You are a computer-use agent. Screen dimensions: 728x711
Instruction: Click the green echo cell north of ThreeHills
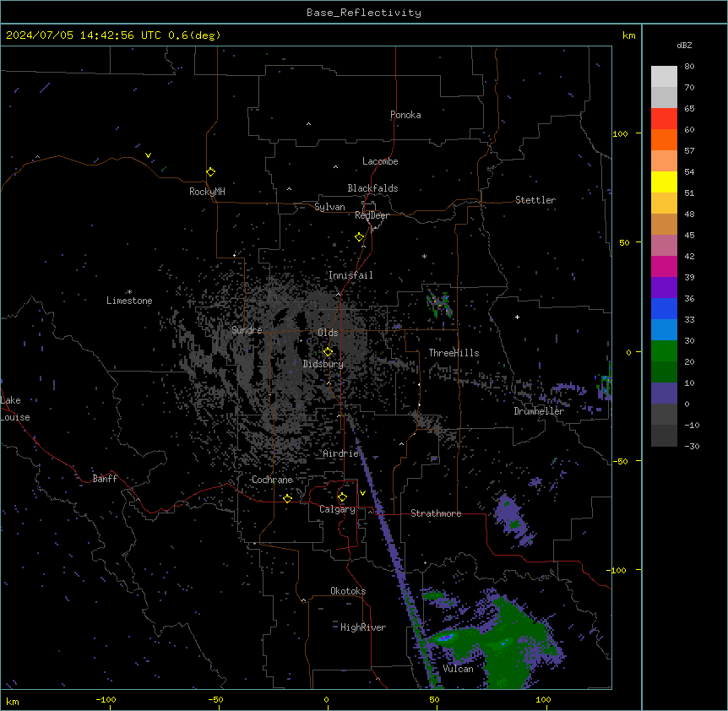pyautogui.click(x=439, y=305)
